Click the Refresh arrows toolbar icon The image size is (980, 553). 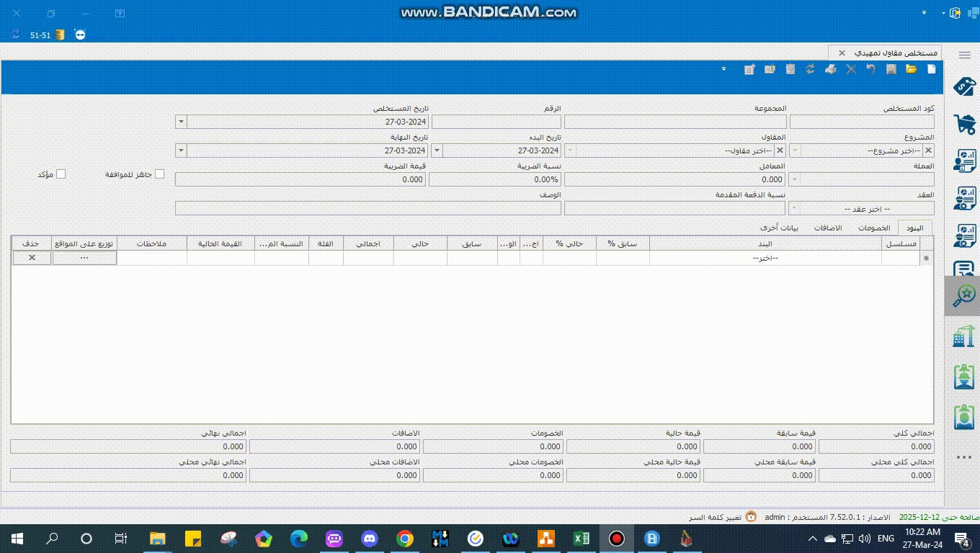(x=810, y=69)
